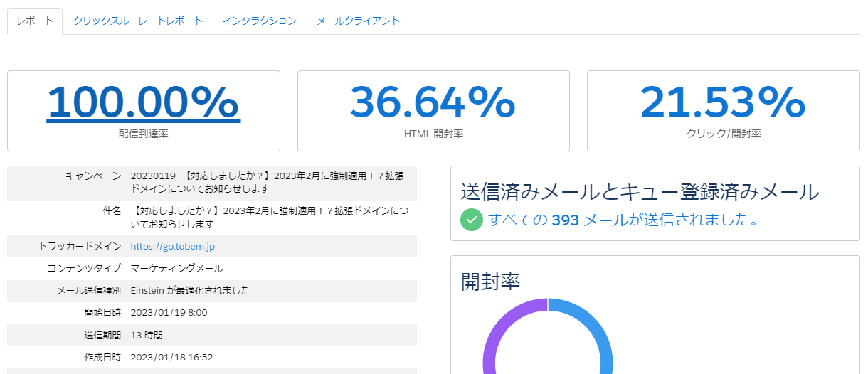Open the インタラクション tab

click(259, 21)
